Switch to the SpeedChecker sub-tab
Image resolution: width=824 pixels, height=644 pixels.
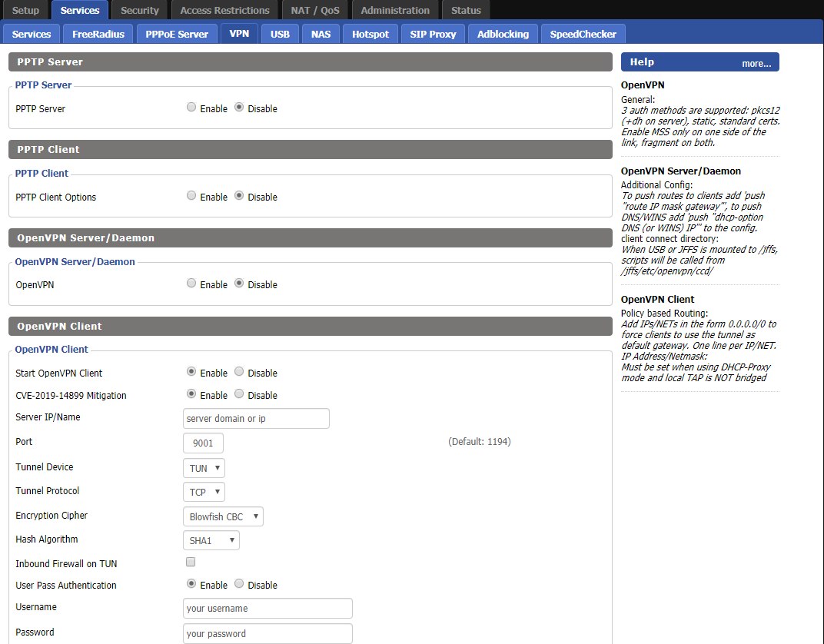coord(583,34)
